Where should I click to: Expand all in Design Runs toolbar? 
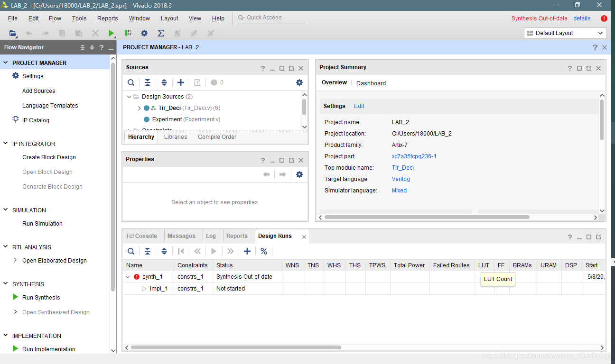tap(164, 251)
